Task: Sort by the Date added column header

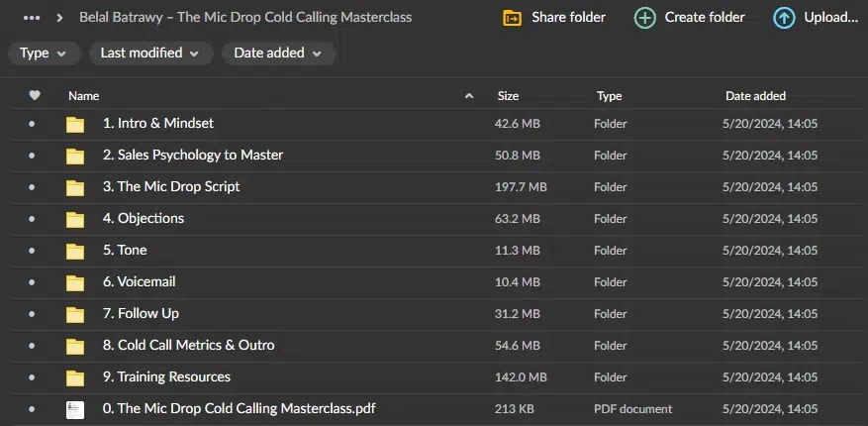Action: [x=755, y=96]
